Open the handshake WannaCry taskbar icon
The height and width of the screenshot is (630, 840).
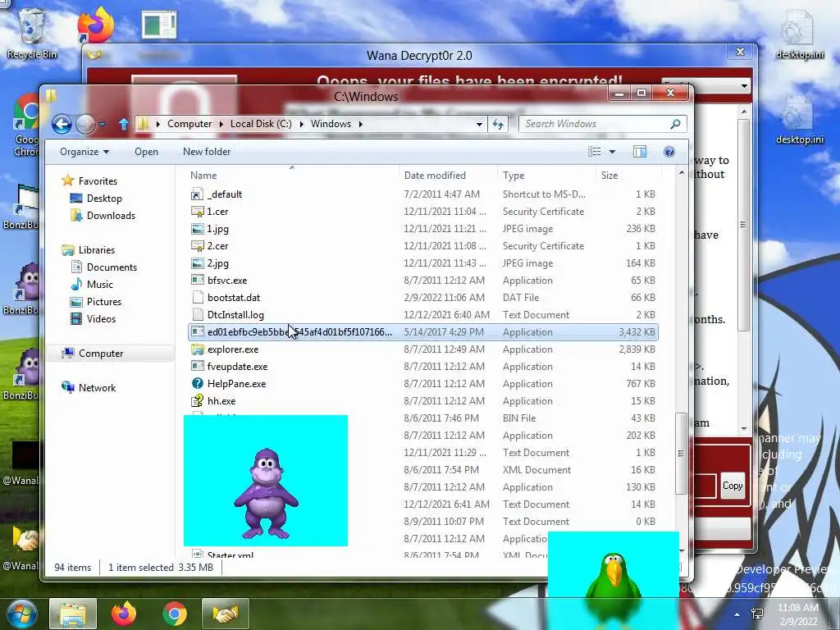click(225, 614)
